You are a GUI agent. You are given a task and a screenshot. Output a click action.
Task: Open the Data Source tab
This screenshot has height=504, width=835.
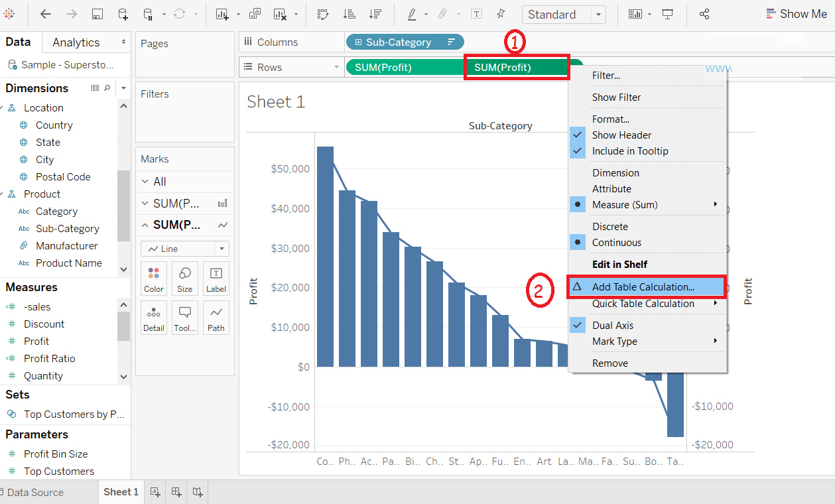tap(36, 493)
